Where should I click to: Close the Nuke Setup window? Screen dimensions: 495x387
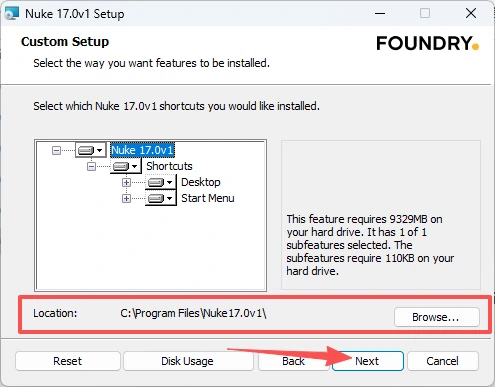pos(471,14)
